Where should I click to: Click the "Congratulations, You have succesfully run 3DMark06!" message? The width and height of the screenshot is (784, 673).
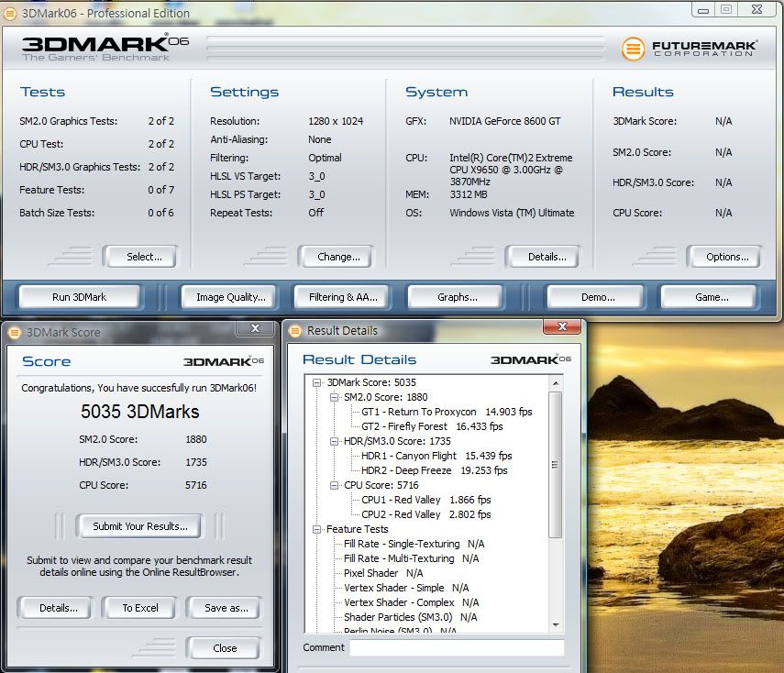pyautogui.click(x=139, y=389)
